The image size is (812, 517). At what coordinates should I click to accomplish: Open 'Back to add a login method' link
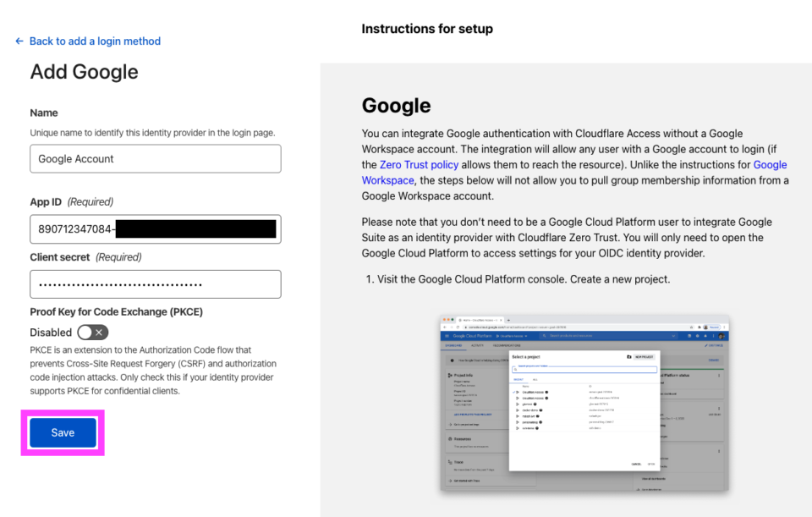[x=95, y=41]
